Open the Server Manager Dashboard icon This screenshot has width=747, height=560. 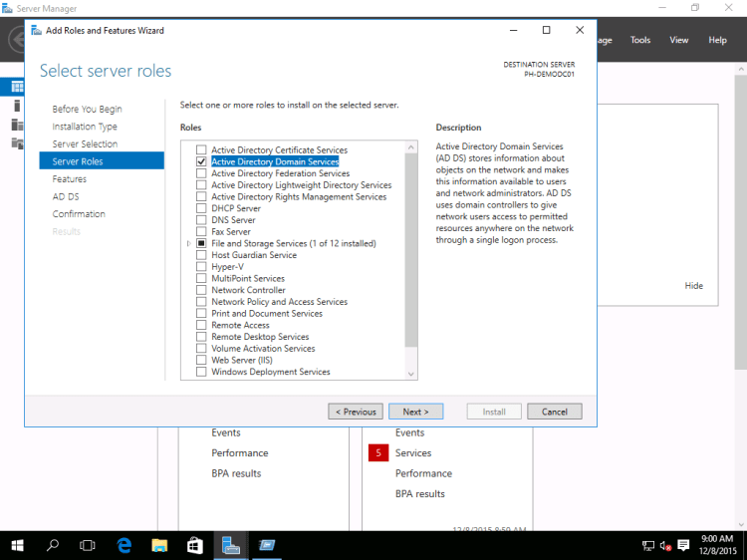17,88
